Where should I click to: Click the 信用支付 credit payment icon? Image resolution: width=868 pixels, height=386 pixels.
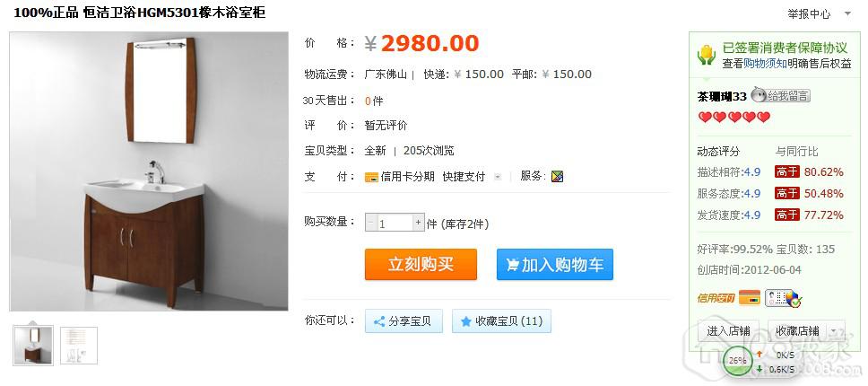click(716, 298)
